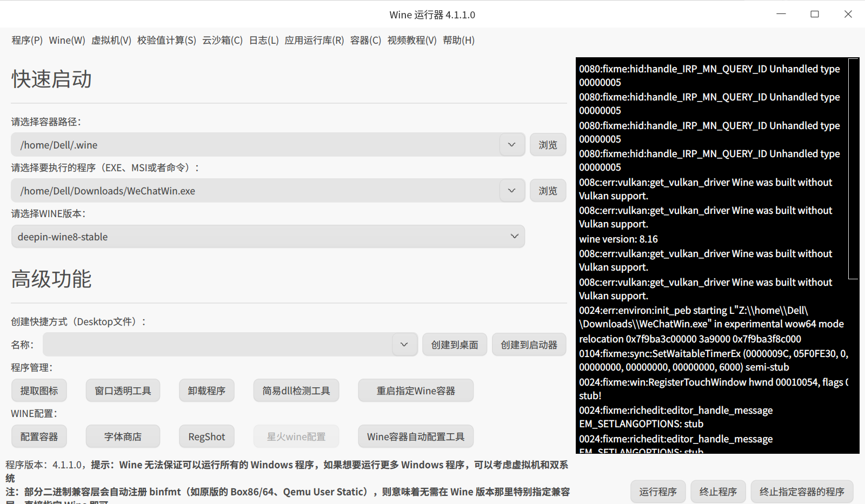Viewport: 865px width, 504px height.
Task: Click the 'wine version: 8.16' log line
Action: [618, 239]
